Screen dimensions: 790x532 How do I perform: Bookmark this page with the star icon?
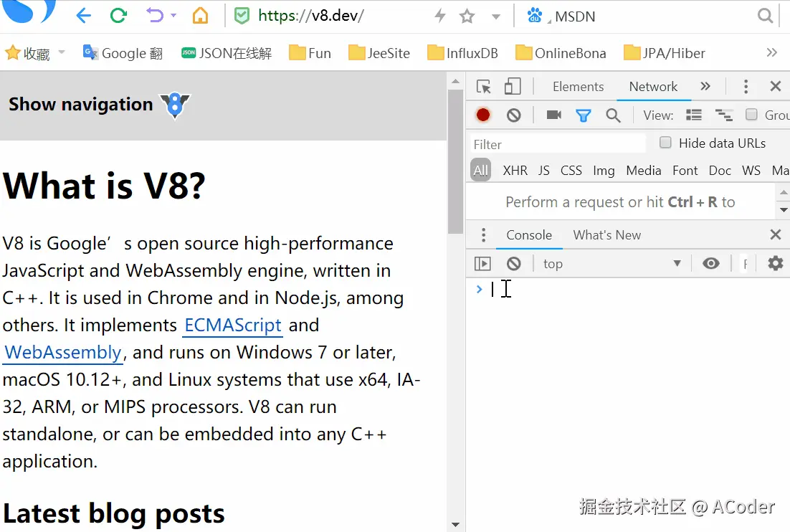click(x=467, y=16)
